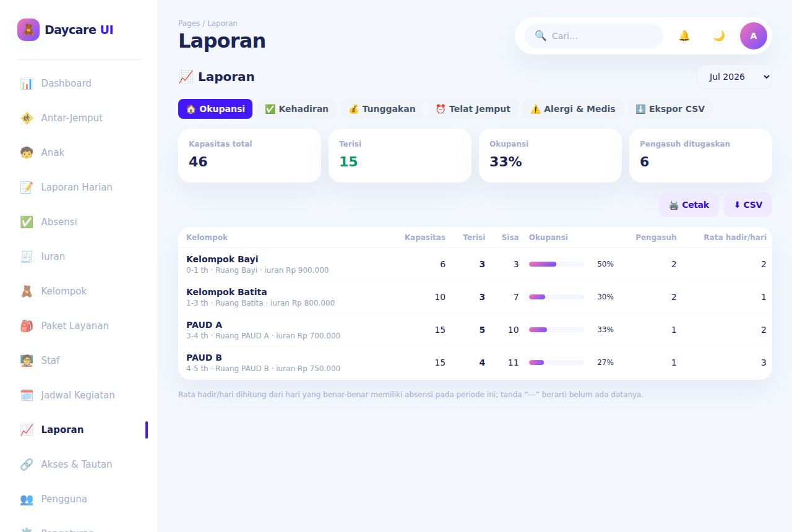The height and width of the screenshot is (532, 792).
Task: Click the 27% occupancy value
Action: point(605,363)
